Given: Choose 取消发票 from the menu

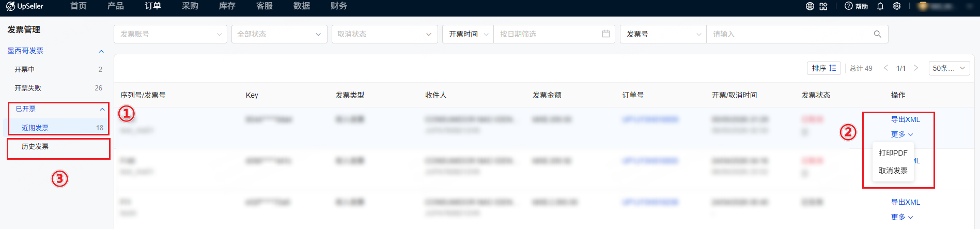Looking at the screenshot, I should tap(893, 171).
